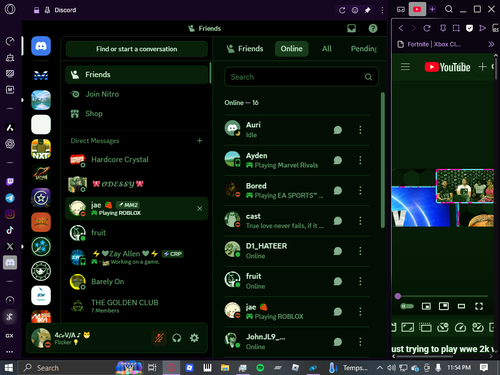Open the Discord help icon
This screenshot has width=500, height=375.
373,28
